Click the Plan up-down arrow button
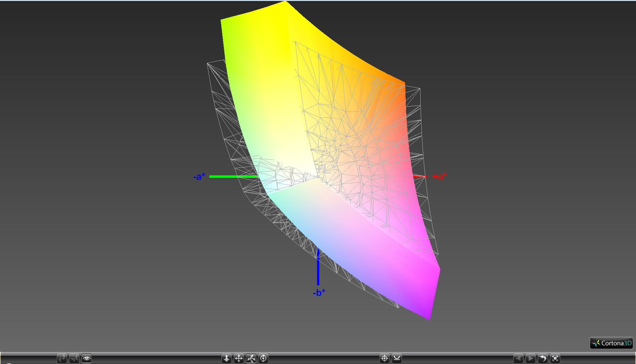This screenshot has width=636, height=364. pyautogui.click(x=227, y=358)
